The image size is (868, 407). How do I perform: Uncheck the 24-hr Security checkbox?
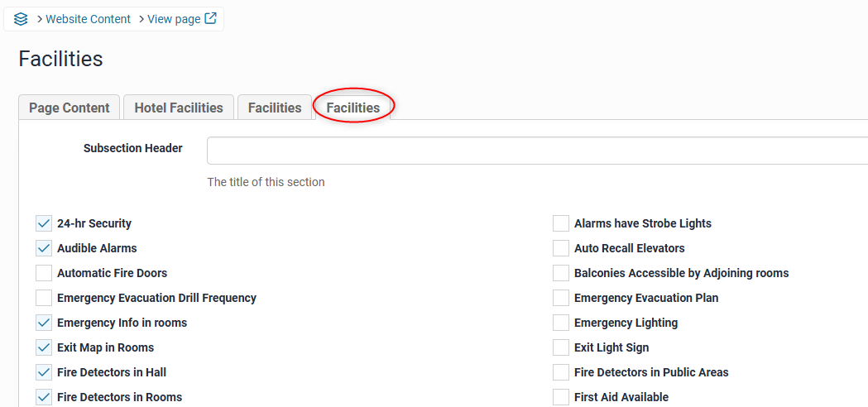(x=44, y=223)
